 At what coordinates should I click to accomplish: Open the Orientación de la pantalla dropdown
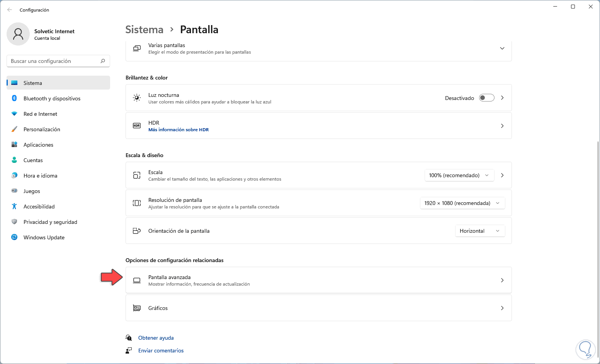point(479,231)
